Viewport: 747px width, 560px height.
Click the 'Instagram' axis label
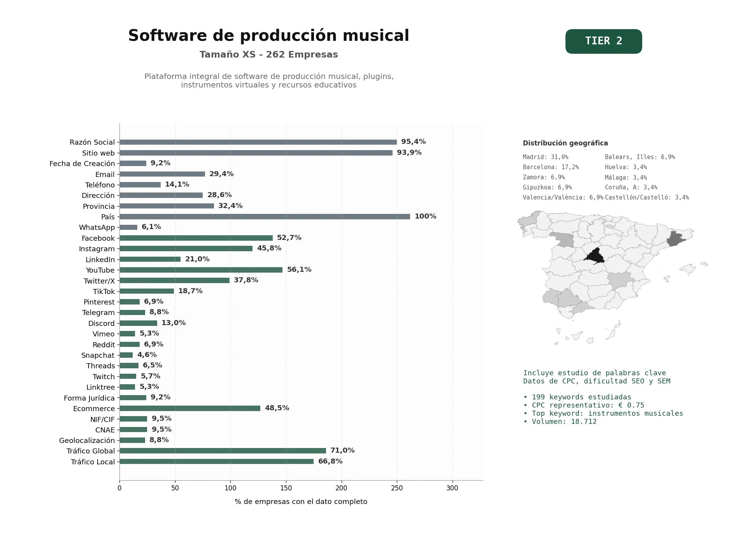(97, 249)
